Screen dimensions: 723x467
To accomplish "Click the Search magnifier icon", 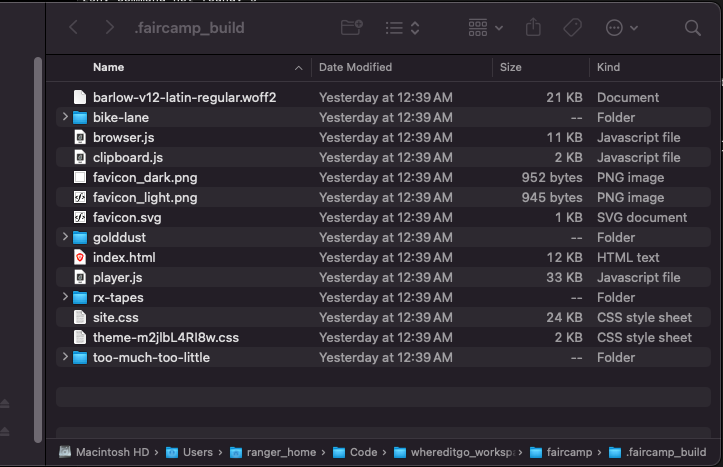I will click(x=693, y=28).
